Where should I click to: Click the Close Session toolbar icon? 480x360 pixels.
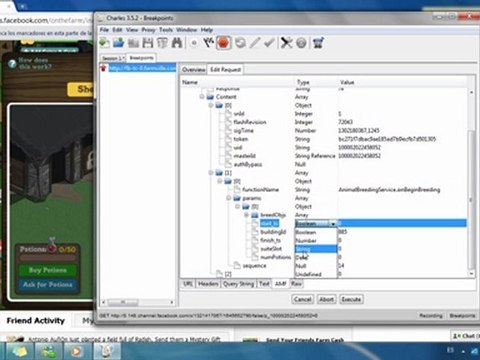click(133, 43)
